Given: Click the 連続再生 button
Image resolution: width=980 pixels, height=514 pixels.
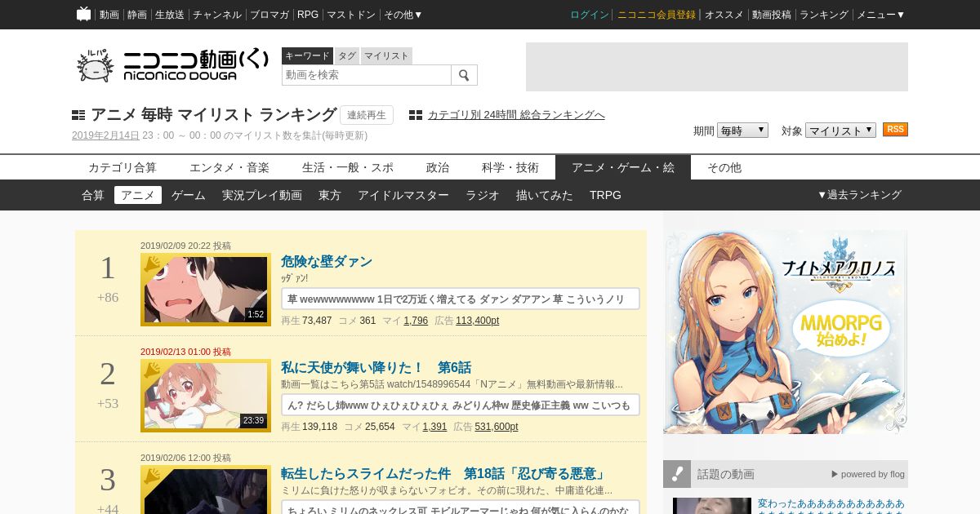Looking at the screenshot, I should 367,115.
